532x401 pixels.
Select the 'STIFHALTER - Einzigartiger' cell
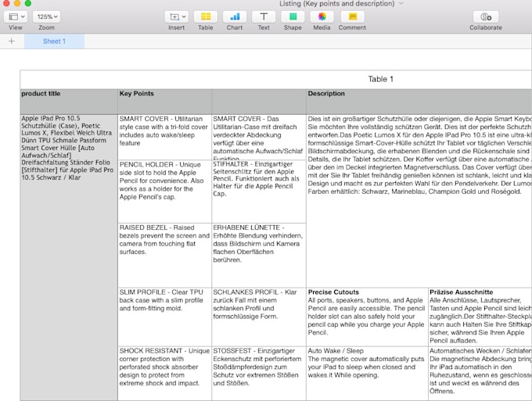coord(259,192)
